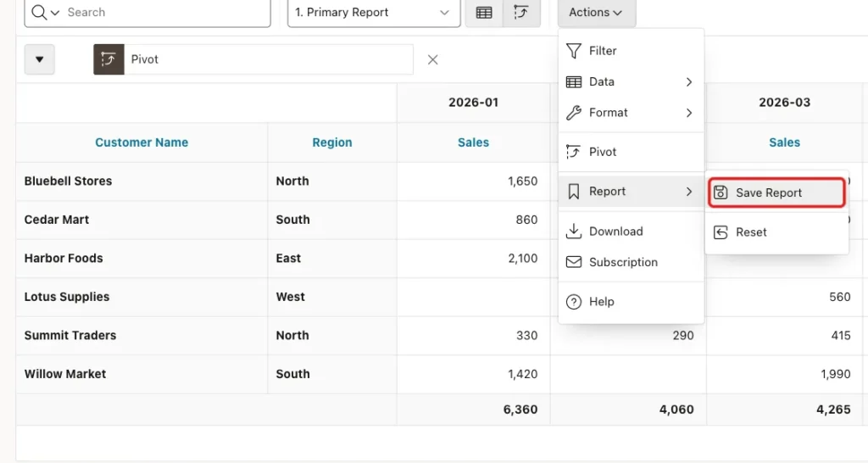The width and height of the screenshot is (868, 463).
Task: Choose Filter from Actions menu
Action: point(631,51)
